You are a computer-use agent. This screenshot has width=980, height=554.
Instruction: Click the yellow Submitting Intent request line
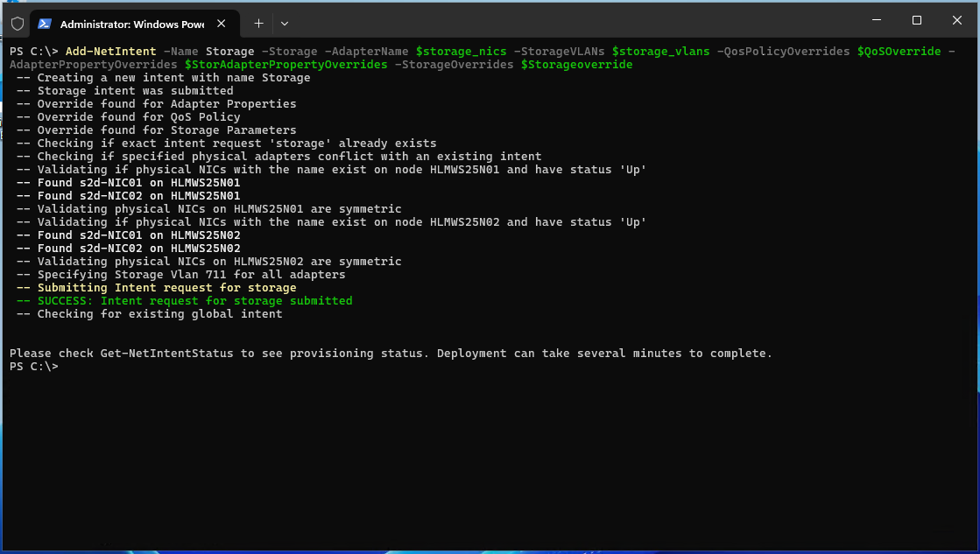[166, 288]
